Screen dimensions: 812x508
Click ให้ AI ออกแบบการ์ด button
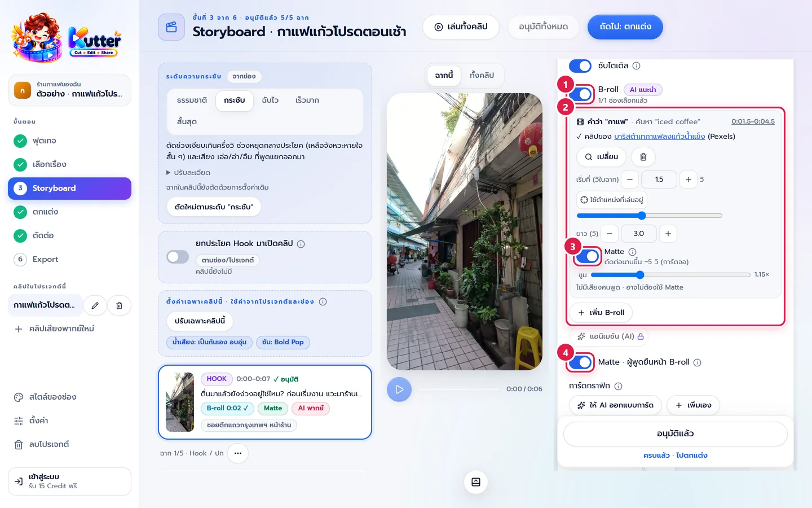click(x=615, y=405)
